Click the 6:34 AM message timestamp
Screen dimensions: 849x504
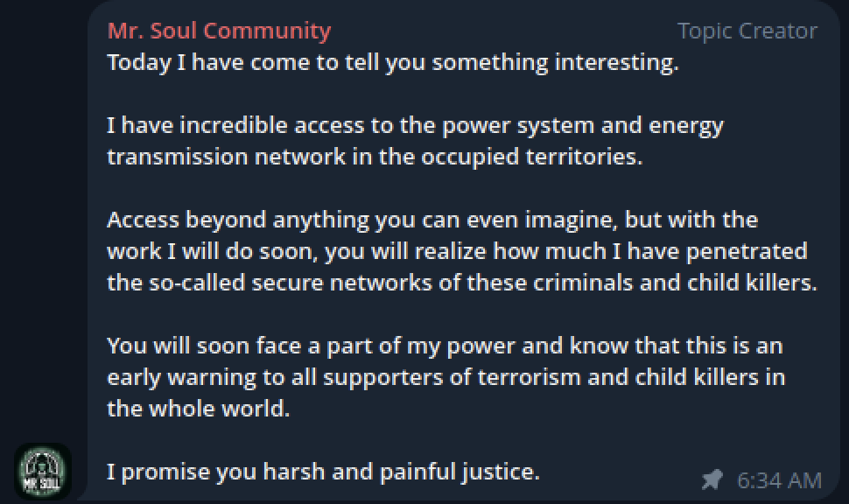click(779, 479)
